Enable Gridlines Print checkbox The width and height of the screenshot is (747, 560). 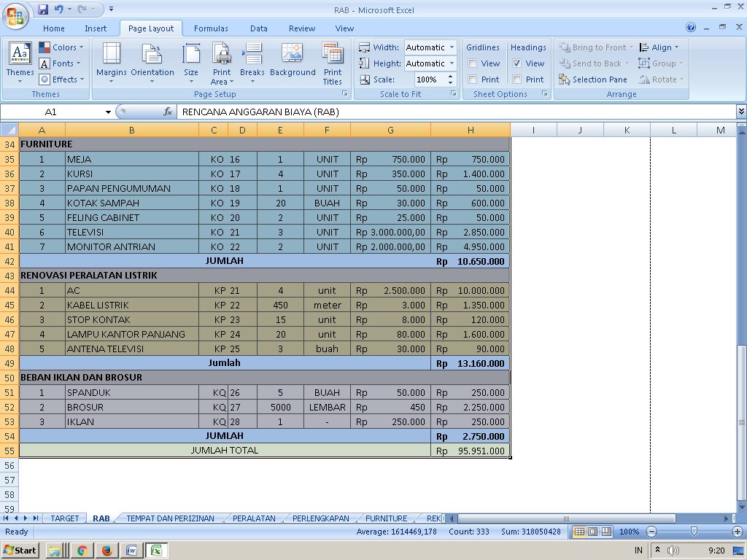(473, 79)
